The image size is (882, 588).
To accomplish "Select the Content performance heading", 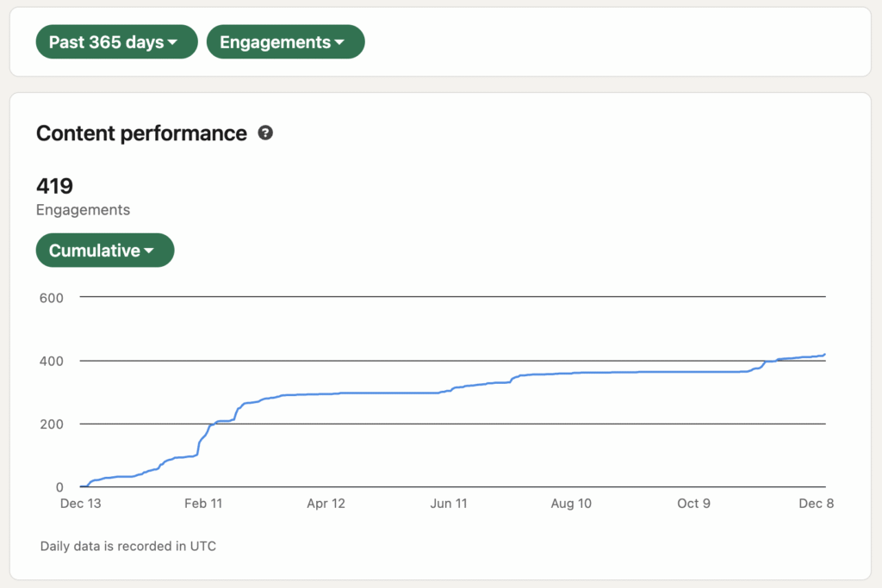I will tap(141, 133).
